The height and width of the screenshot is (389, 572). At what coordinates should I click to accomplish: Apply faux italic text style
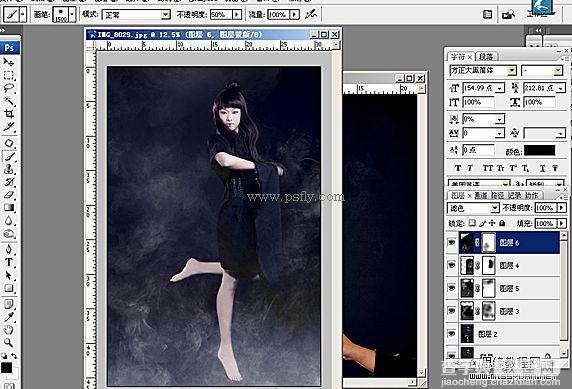point(470,168)
